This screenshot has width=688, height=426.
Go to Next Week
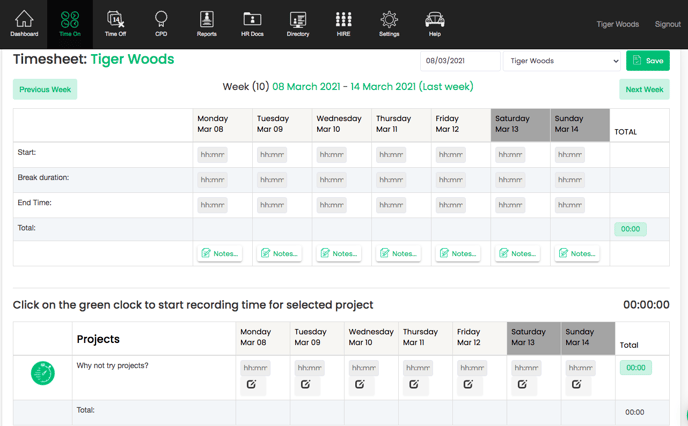pyautogui.click(x=644, y=89)
